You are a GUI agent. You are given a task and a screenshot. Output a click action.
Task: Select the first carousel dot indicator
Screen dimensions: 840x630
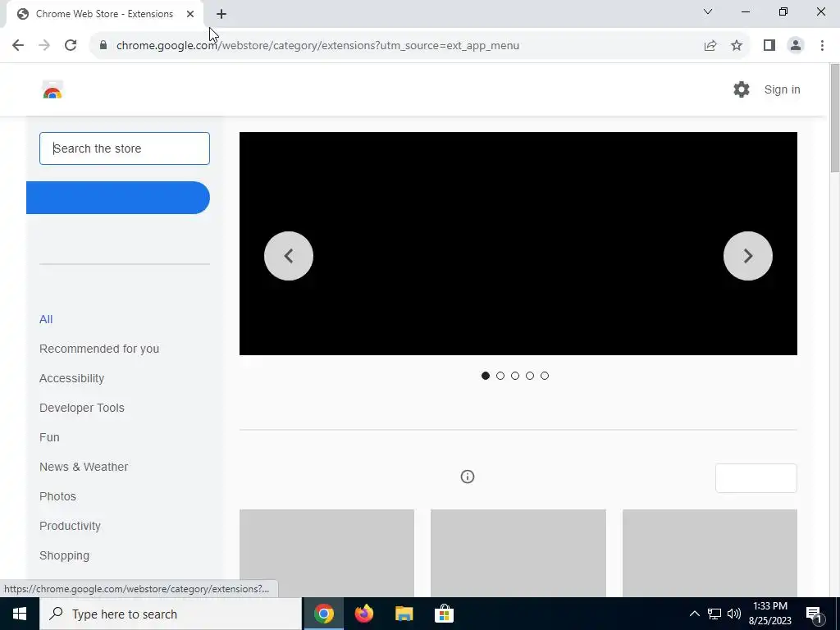click(x=486, y=376)
